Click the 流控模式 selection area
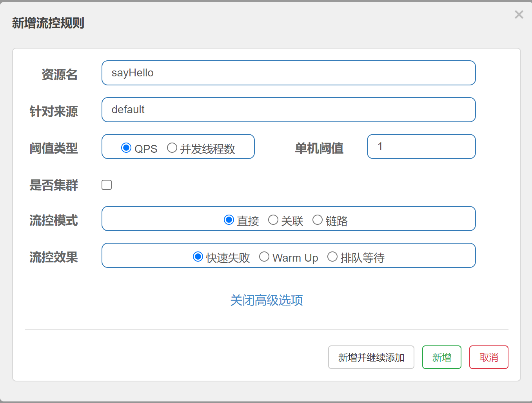The height and width of the screenshot is (403, 532). coord(288,219)
